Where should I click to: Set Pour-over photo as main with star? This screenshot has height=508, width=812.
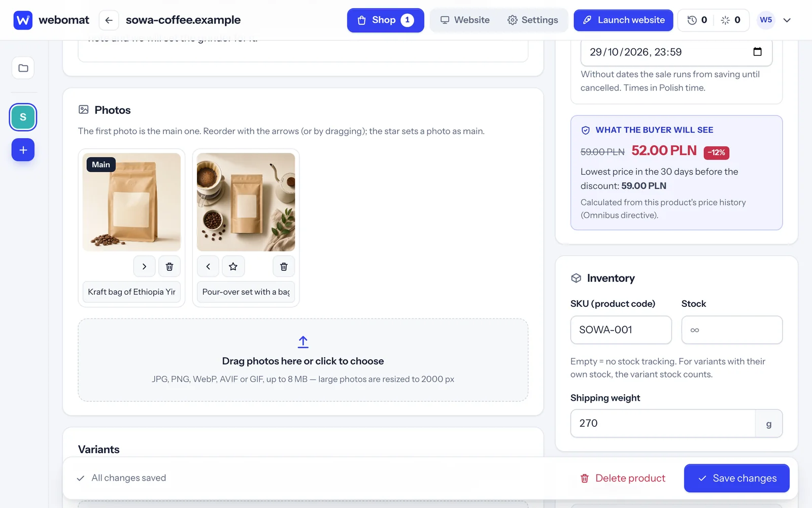coord(233,266)
